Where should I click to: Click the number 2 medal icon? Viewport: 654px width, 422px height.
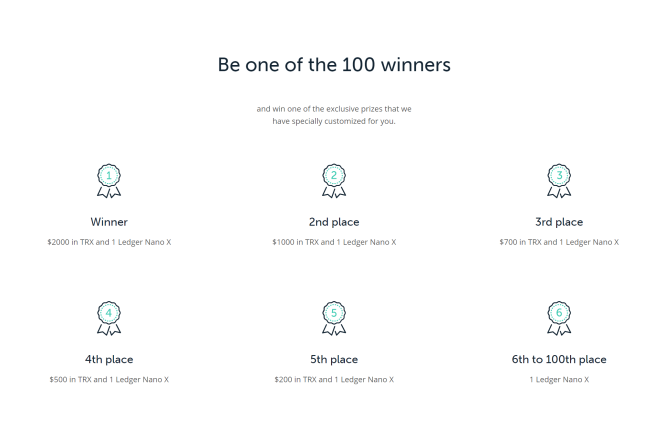[334, 181]
